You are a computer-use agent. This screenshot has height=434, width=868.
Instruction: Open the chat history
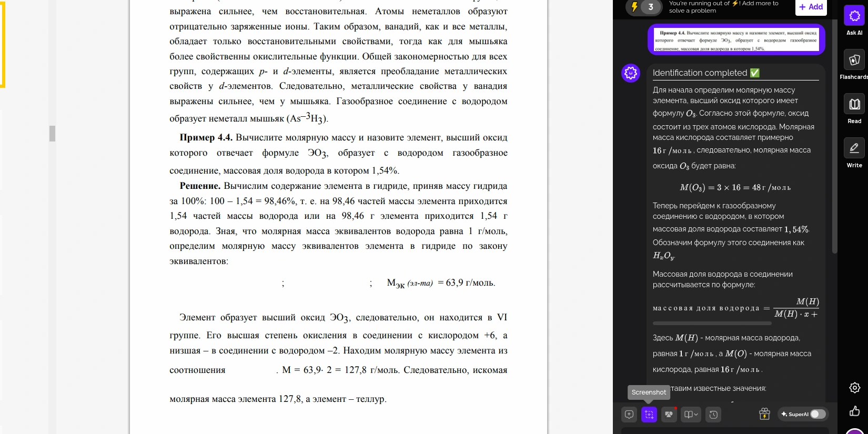click(713, 415)
